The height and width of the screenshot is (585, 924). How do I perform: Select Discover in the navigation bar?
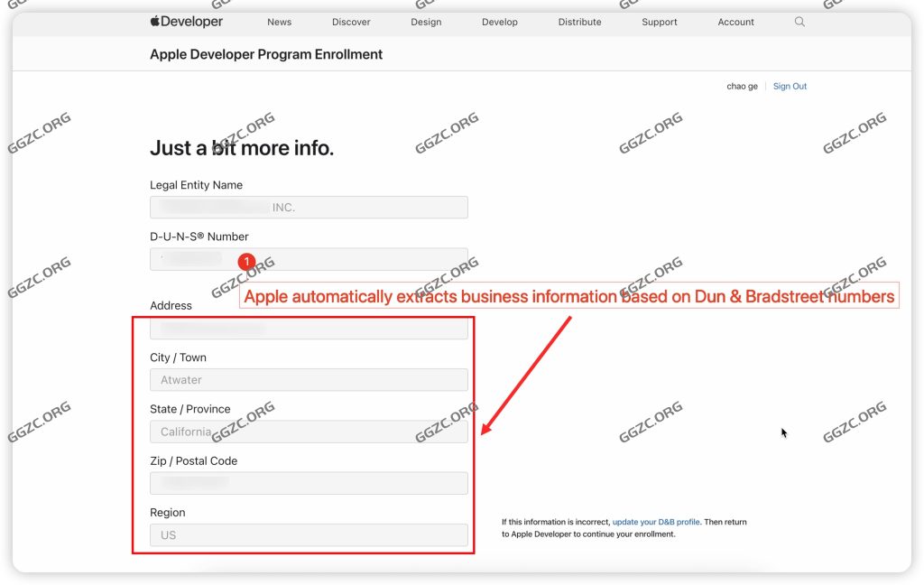click(351, 22)
